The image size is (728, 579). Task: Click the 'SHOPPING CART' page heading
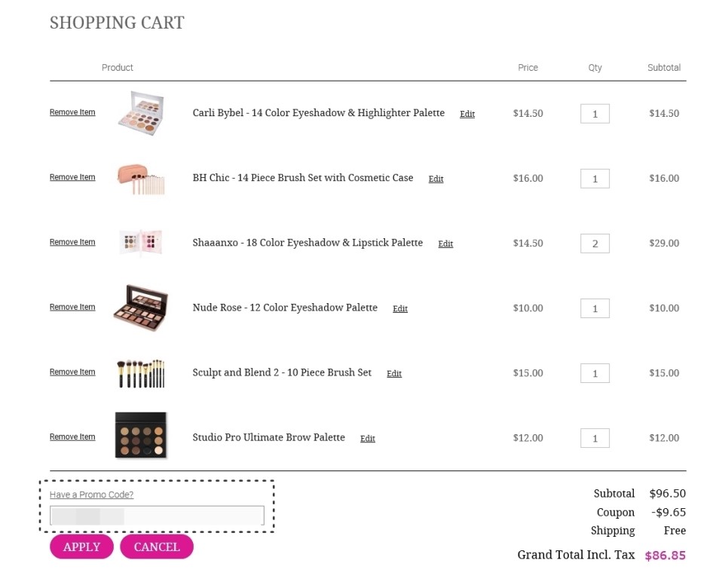point(117,23)
